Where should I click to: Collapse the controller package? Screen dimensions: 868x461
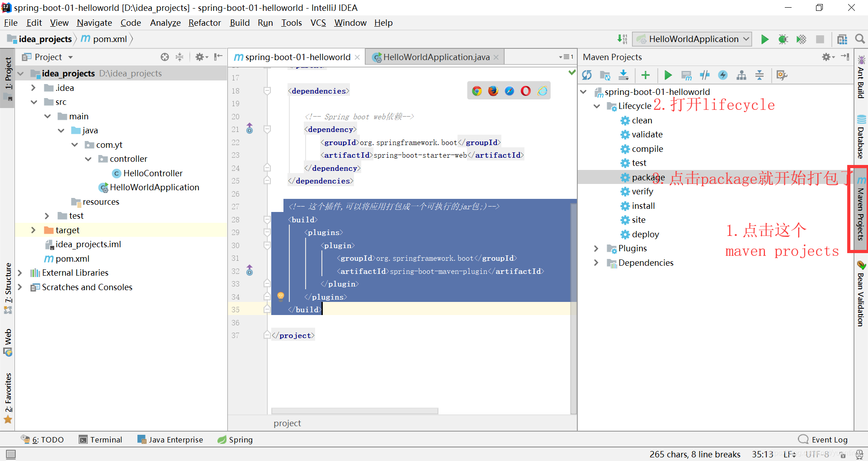pyautogui.click(x=88, y=159)
